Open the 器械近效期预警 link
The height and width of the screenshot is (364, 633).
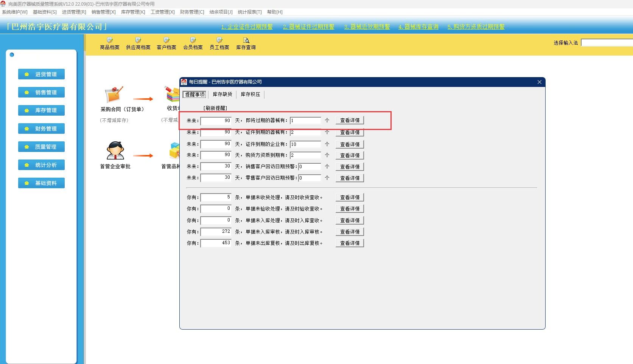click(367, 27)
